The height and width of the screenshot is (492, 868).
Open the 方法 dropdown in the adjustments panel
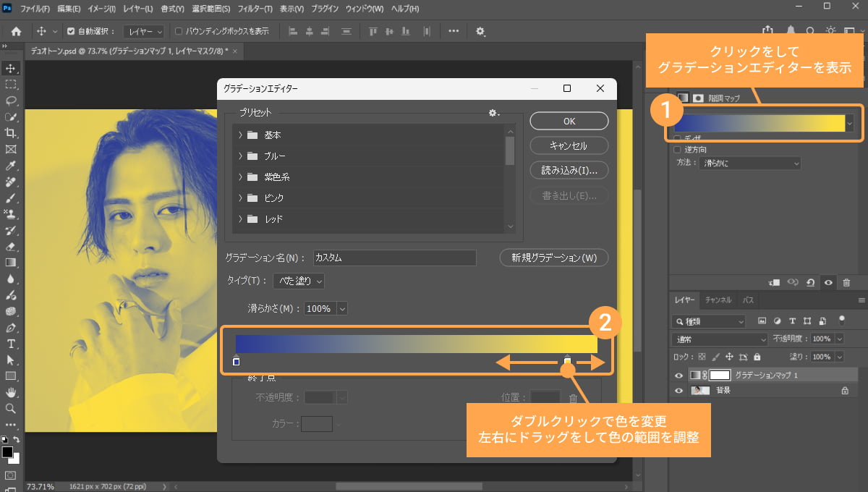[x=750, y=162]
